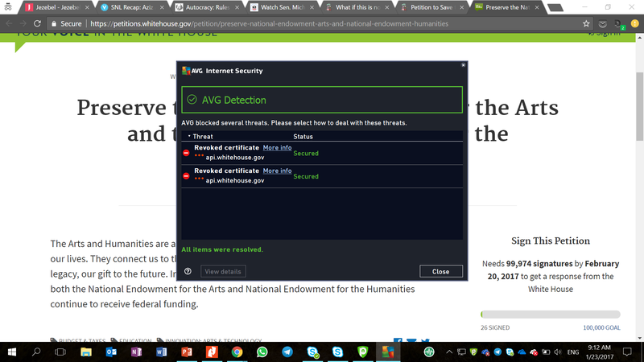
Task: Click the Pocket extension icon
Action: pyautogui.click(x=602, y=24)
